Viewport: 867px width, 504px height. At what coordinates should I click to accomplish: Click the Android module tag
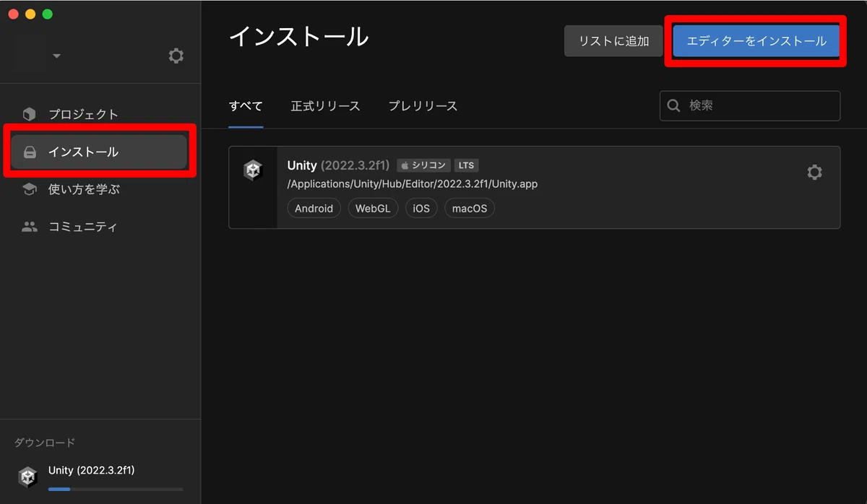point(314,209)
